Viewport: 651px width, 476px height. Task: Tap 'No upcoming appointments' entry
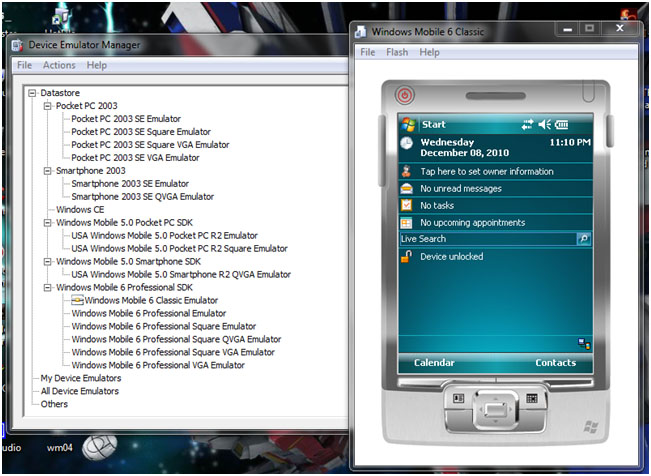(x=472, y=223)
